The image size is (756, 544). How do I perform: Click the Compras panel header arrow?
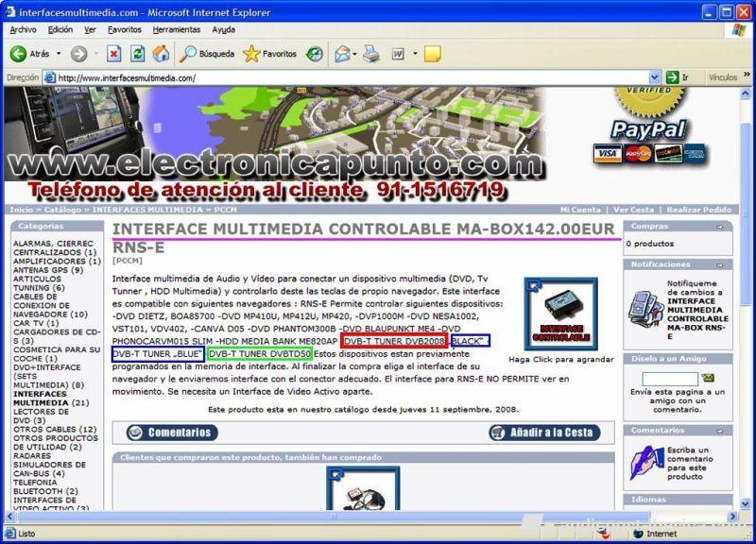[719, 227]
